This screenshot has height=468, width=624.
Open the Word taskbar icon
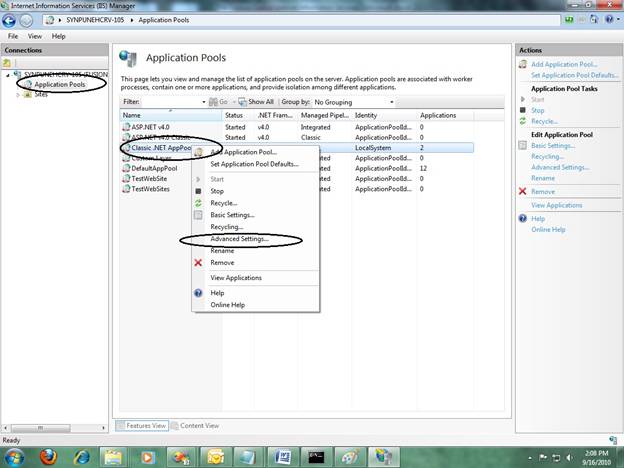[282, 457]
